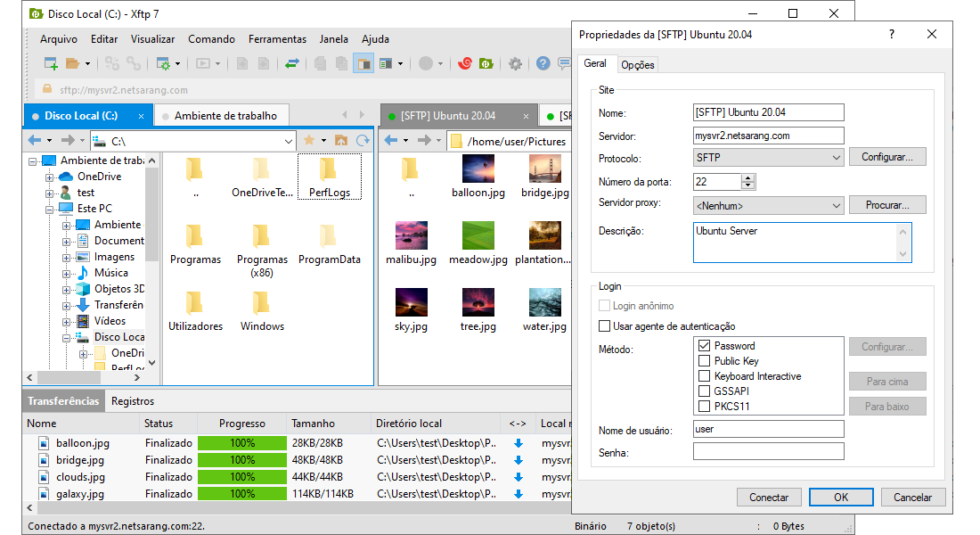The image size is (980, 535).
Task: Open the Comando menu
Action: [212, 39]
